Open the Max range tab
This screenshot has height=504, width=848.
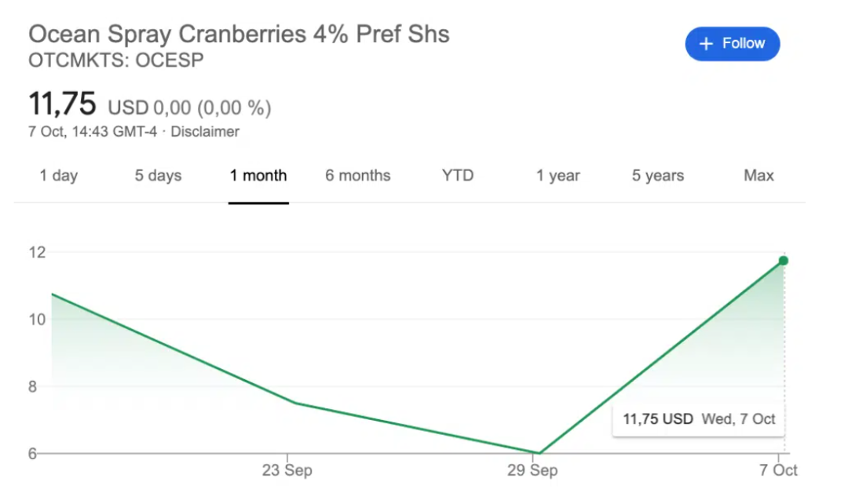(758, 176)
